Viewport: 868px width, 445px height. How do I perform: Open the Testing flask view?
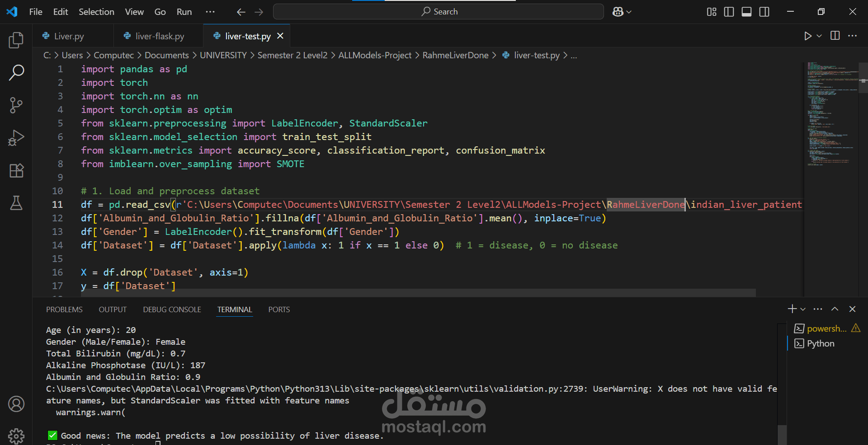pos(16,203)
